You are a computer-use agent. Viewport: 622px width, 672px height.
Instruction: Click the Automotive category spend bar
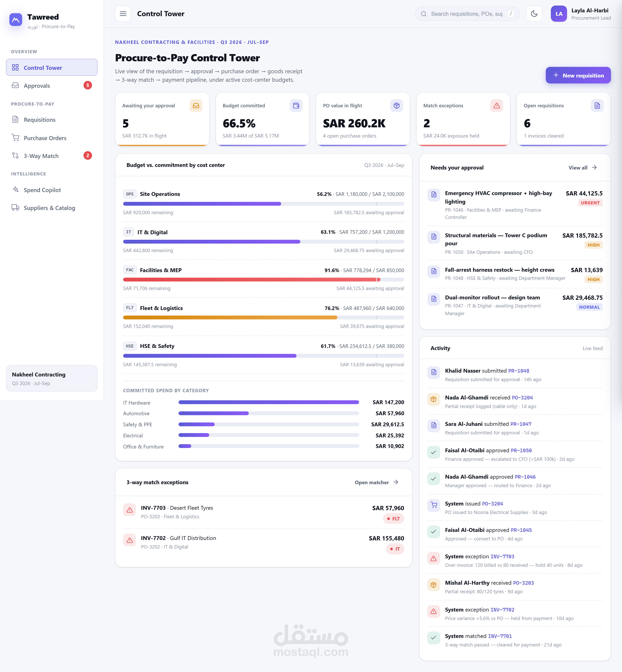point(269,414)
